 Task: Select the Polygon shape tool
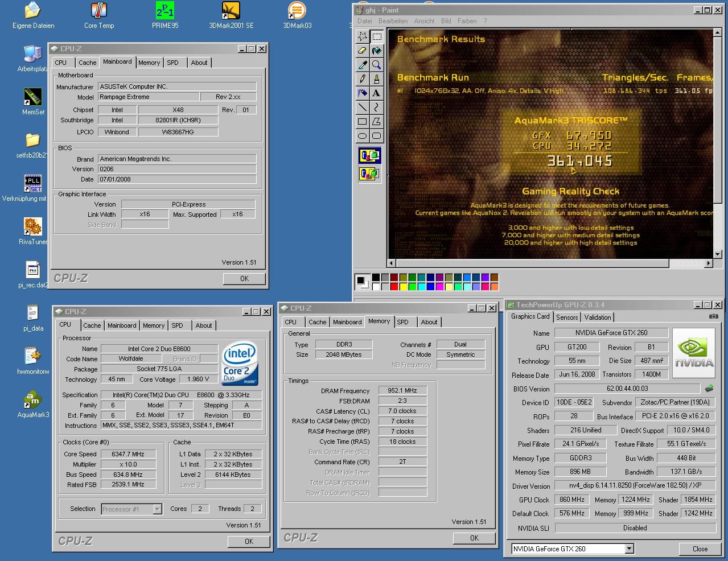click(376, 122)
